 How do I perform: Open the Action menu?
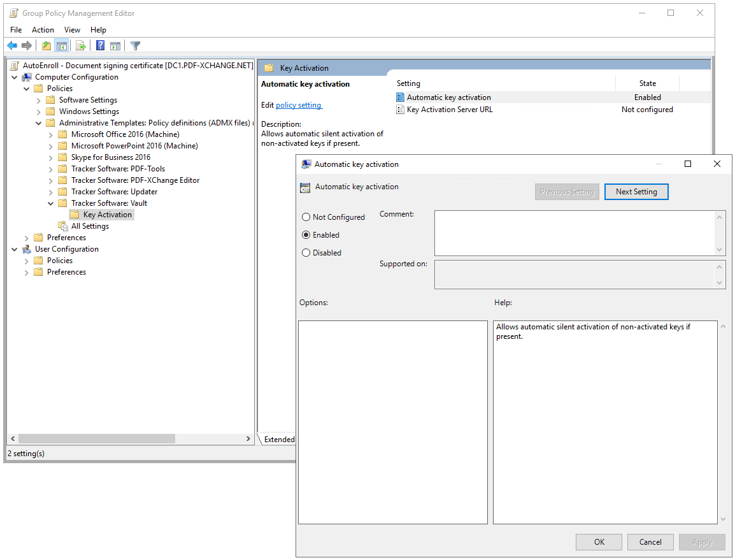[43, 30]
